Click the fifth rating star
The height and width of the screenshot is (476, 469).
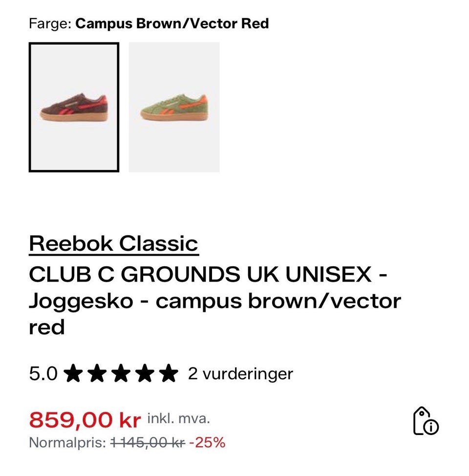click(x=169, y=374)
